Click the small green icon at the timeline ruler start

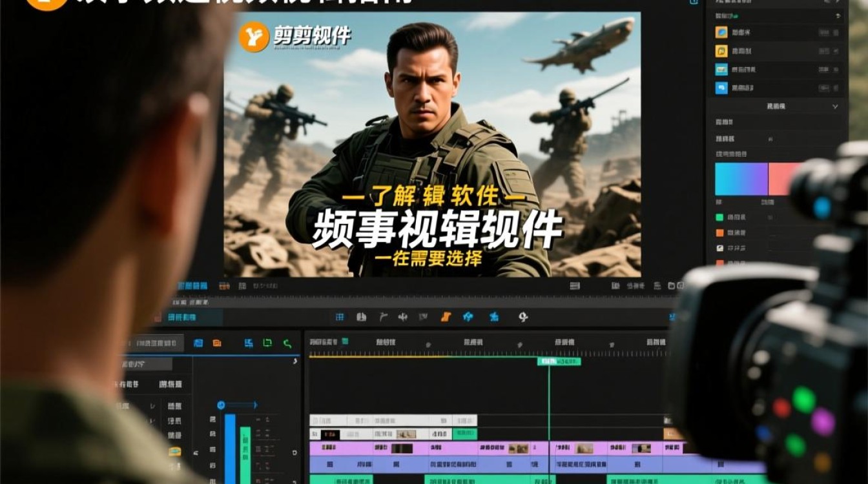tap(346, 341)
